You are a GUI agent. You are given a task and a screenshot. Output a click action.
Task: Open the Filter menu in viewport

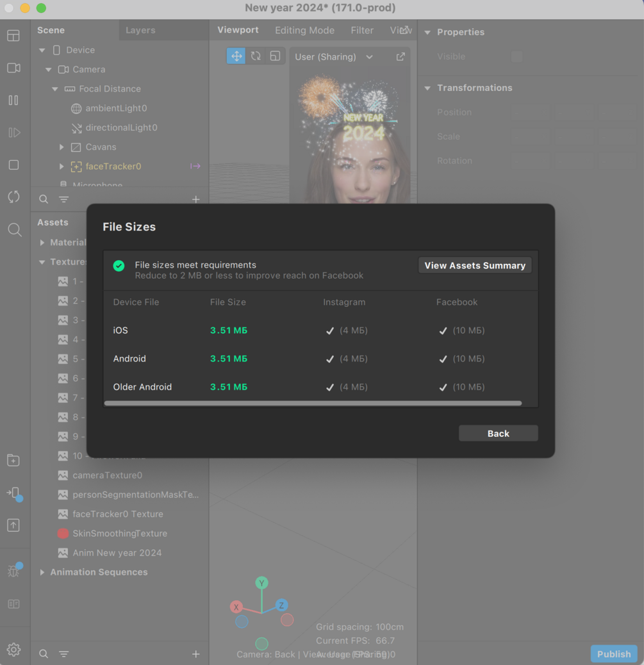[x=362, y=30]
